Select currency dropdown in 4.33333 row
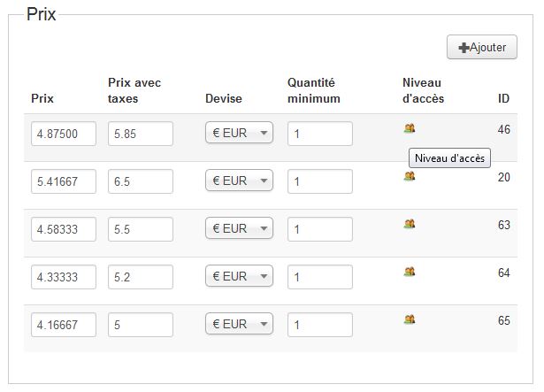Image resolution: width=544 pixels, height=392 pixels. 239,277
